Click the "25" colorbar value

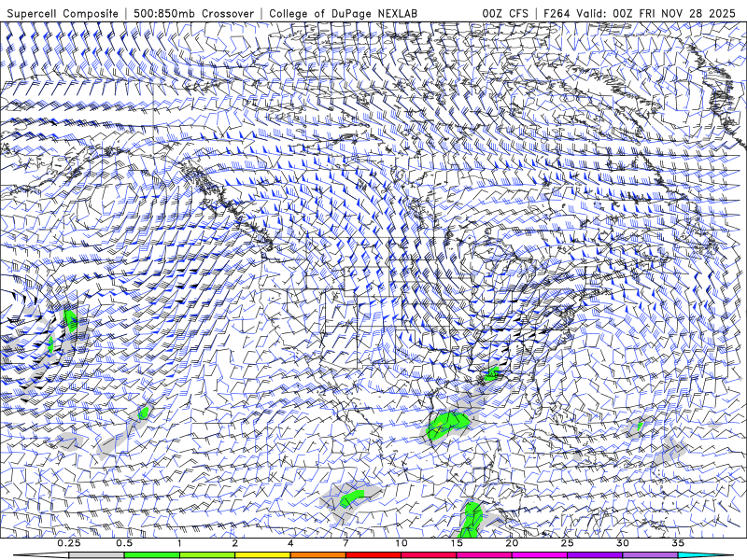click(567, 543)
